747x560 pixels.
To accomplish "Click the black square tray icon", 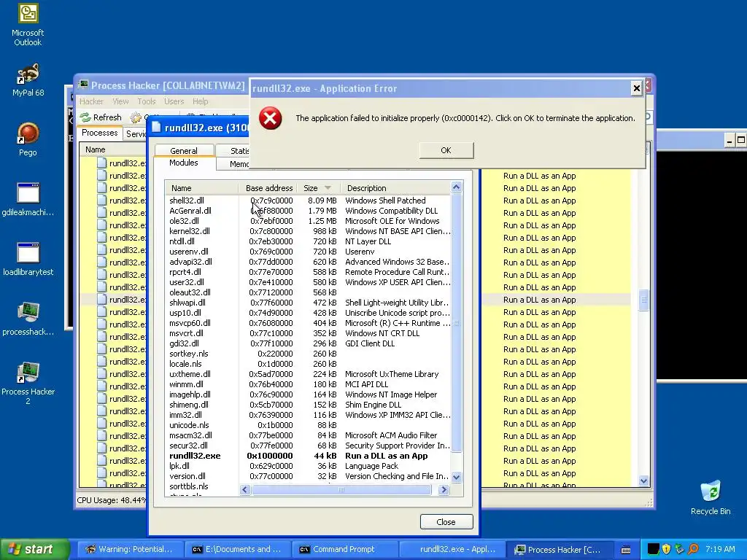I will click(653, 549).
